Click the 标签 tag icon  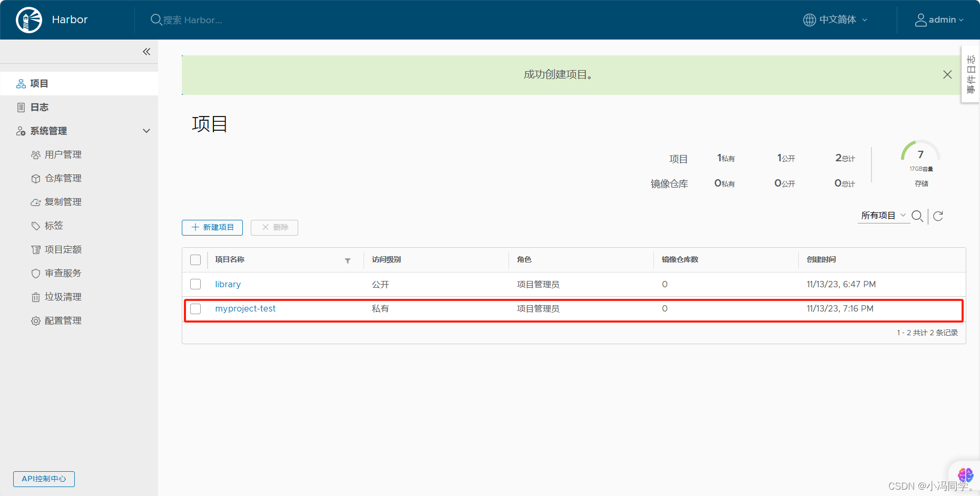[x=36, y=226]
